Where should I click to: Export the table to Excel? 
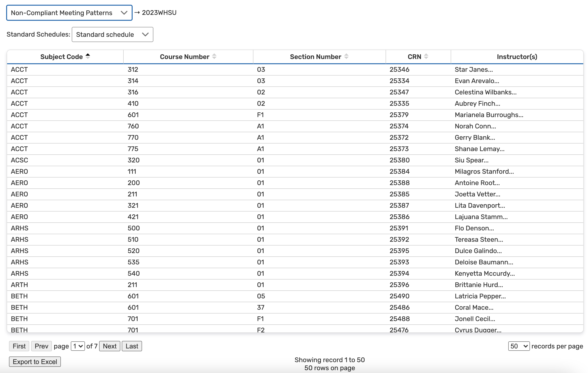pos(35,362)
